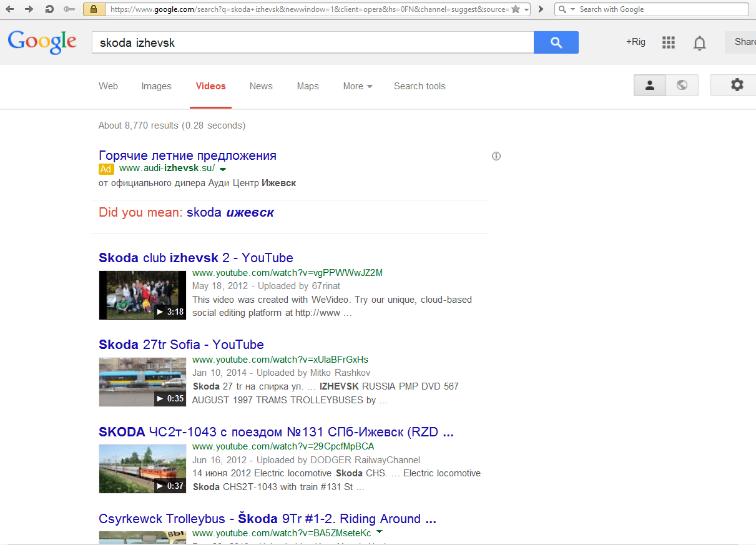The width and height of the screenshot is (756, 545).
Task: Open Google notifications bell
Action: 700,42
